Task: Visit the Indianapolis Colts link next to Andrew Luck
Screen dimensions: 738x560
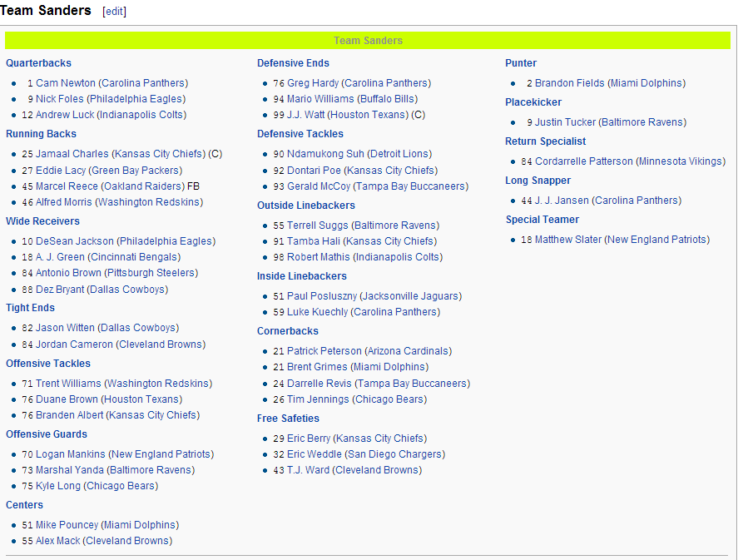Action: pyautogui.click(x=141, y=115)
